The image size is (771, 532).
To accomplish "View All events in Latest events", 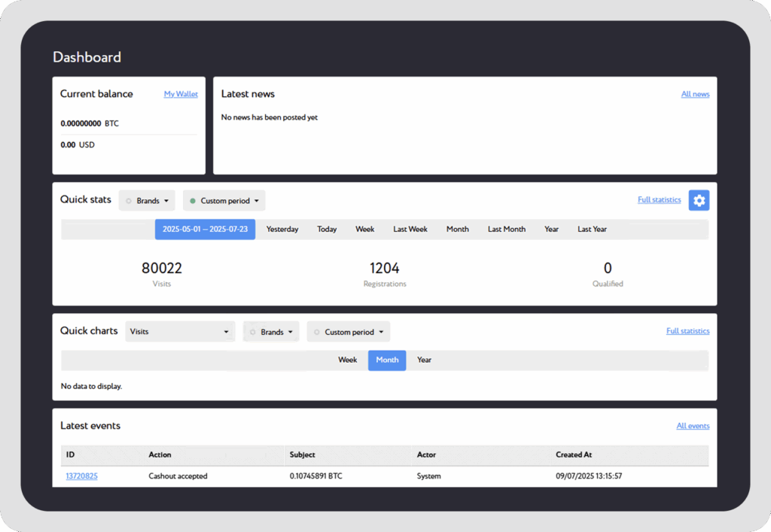I will click(x=693, y=425).
